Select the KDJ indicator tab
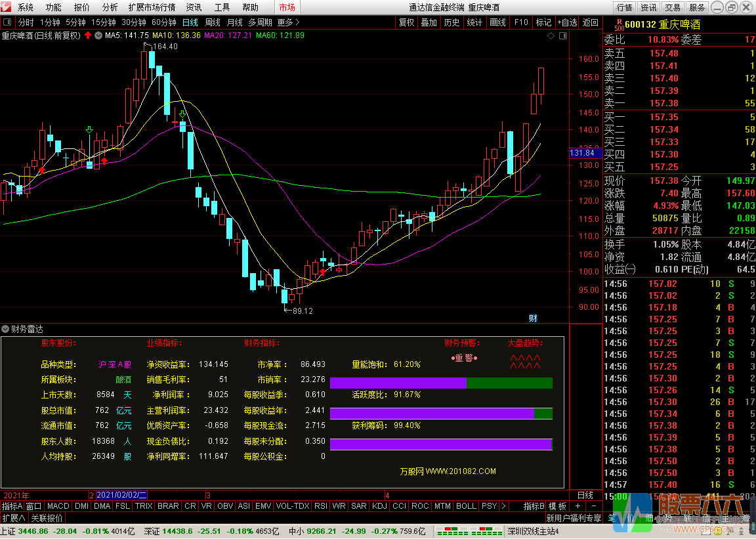Image resolution: width=756 pixels, height=539 pixels. (x=379, y=506)
